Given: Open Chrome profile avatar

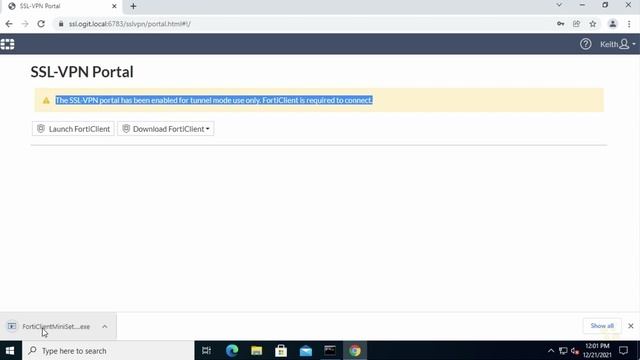Looking at the screenshot, I should 613,24.
